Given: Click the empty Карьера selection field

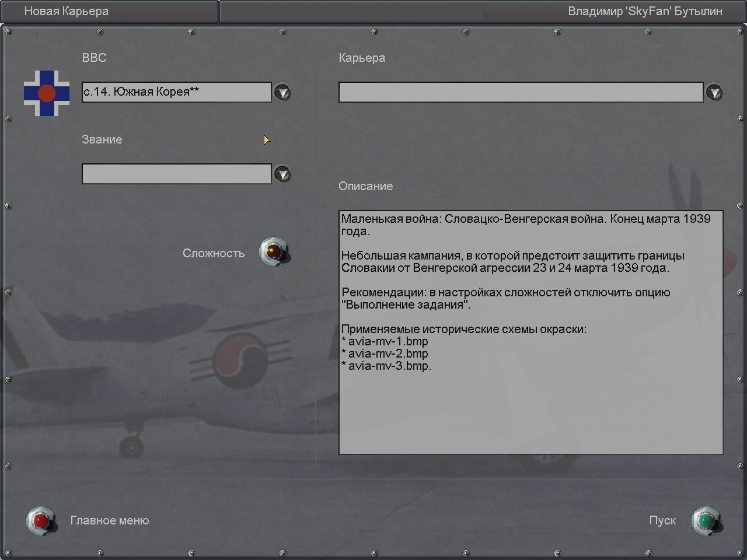Looking at the screenshot, I should (x=521, y=92).
